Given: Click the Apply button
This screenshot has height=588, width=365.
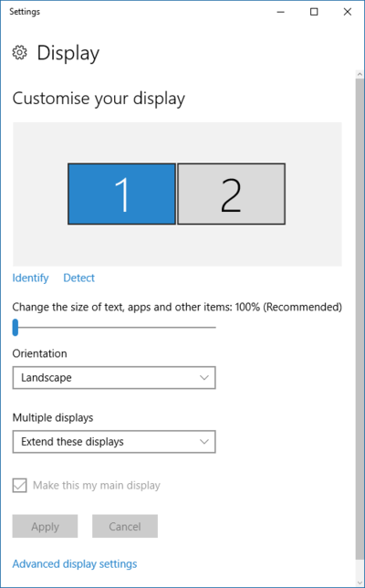Looking at the screenshot, I should 45,527.
